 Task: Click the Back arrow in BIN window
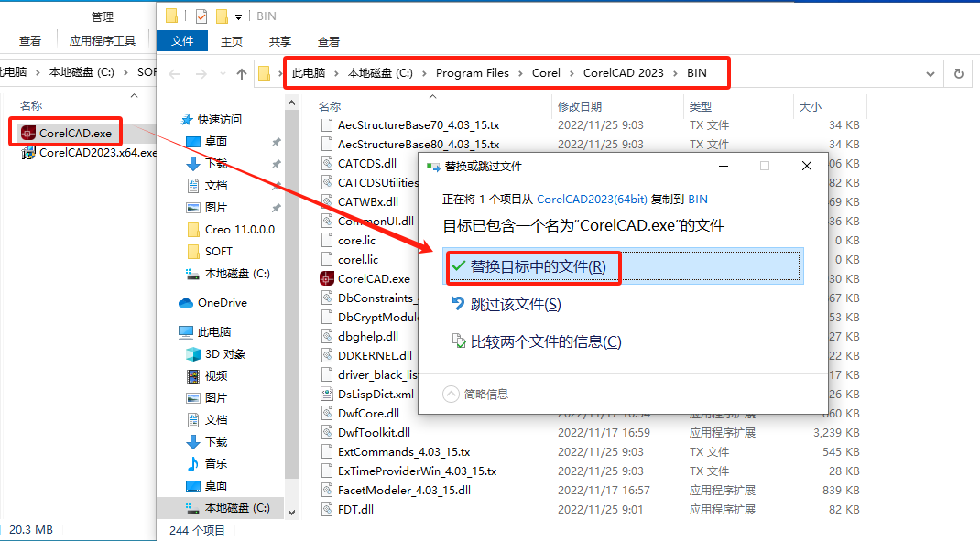pos(174,74)
